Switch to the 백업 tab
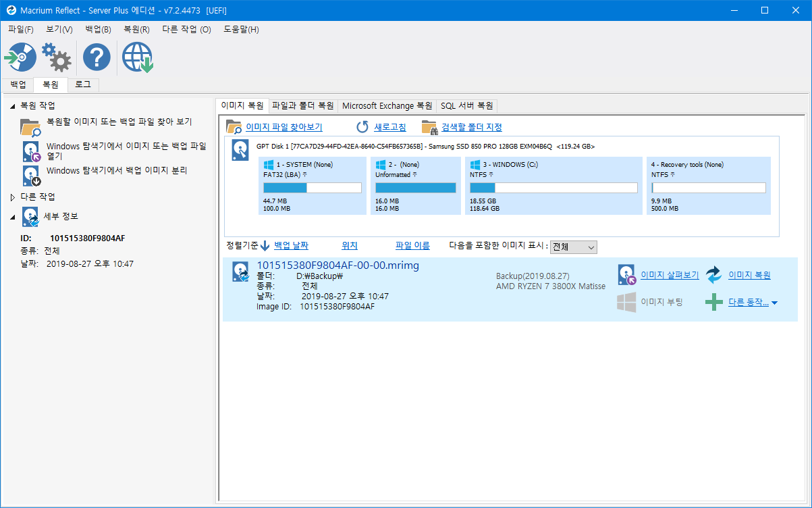This screenshot has width=812, height=508. 18,84
